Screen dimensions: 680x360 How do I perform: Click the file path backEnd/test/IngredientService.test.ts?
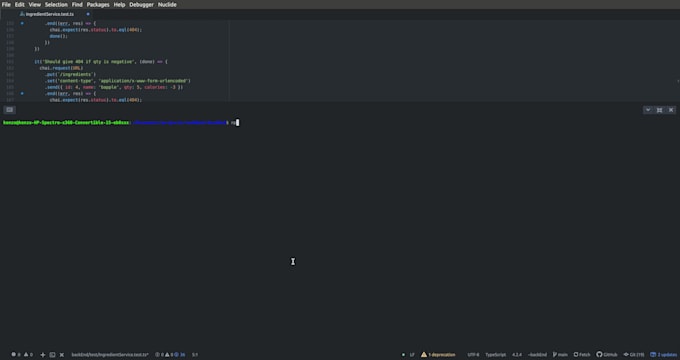110,355
